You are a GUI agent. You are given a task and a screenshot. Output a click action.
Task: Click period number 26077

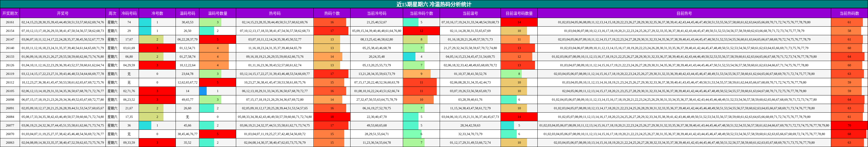click(x=10, y=125)
